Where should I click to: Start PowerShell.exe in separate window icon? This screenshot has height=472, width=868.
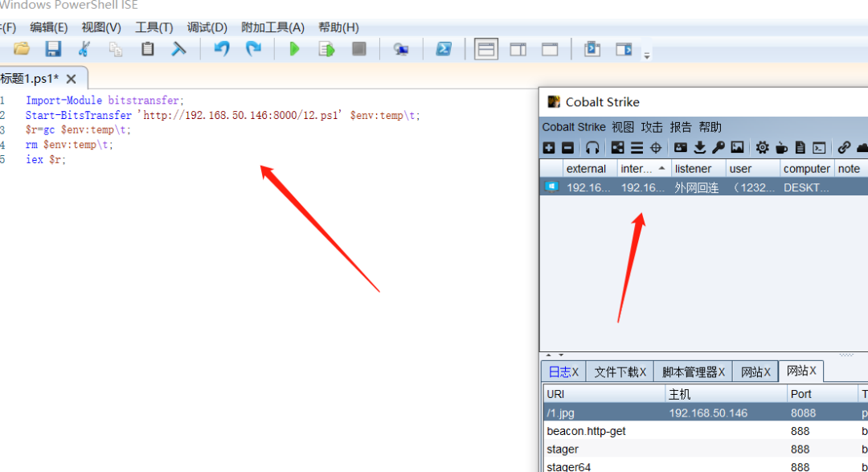click(444, 49)
